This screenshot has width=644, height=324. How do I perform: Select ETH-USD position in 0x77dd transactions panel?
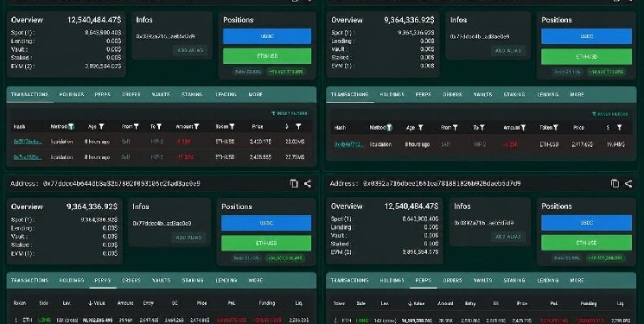586,57
